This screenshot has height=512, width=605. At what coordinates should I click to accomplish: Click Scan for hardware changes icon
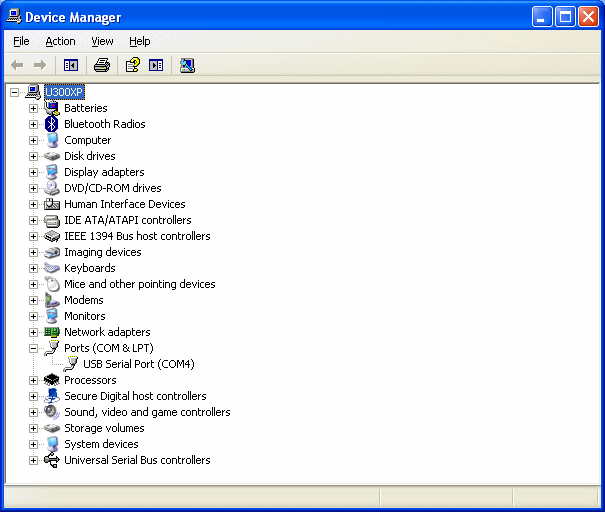tap(187, 65)
